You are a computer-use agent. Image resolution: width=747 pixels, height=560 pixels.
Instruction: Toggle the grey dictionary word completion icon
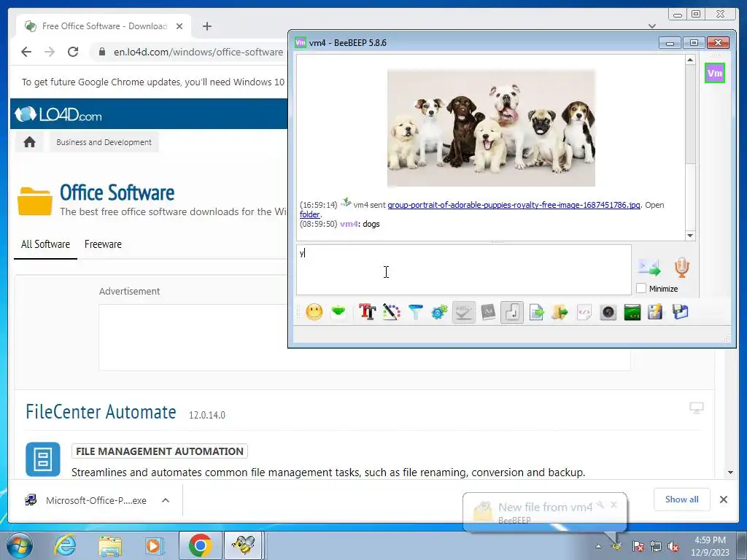click(488, 312)
